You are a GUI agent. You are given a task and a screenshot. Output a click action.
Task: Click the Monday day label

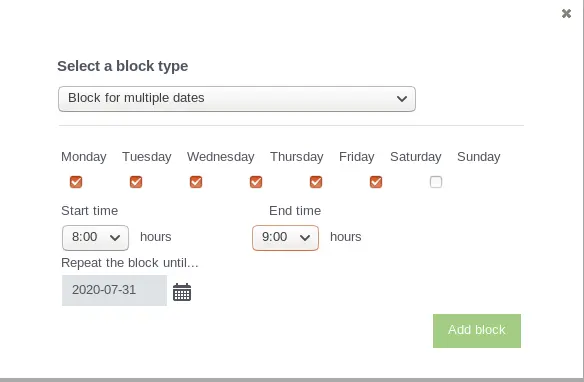point(84,157)
